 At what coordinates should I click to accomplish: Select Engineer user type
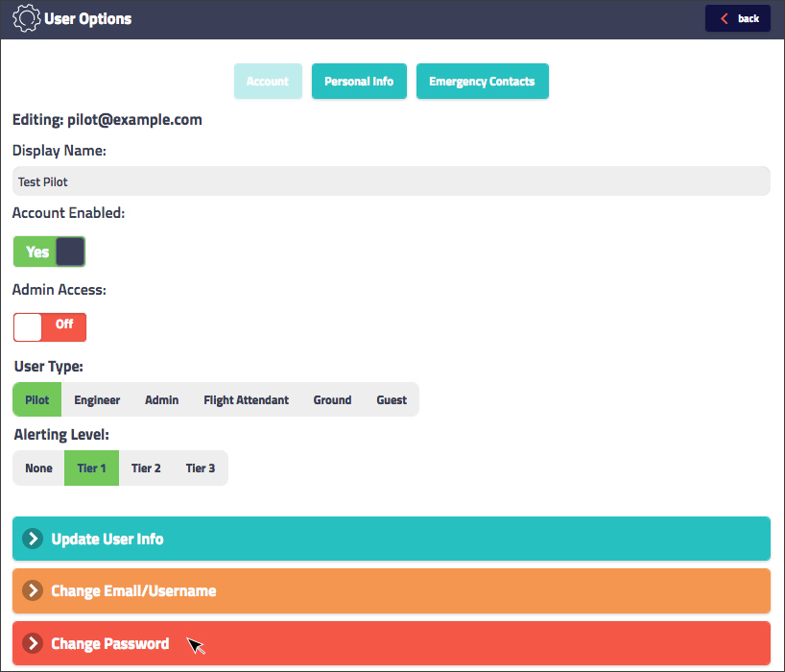point(97,399)
